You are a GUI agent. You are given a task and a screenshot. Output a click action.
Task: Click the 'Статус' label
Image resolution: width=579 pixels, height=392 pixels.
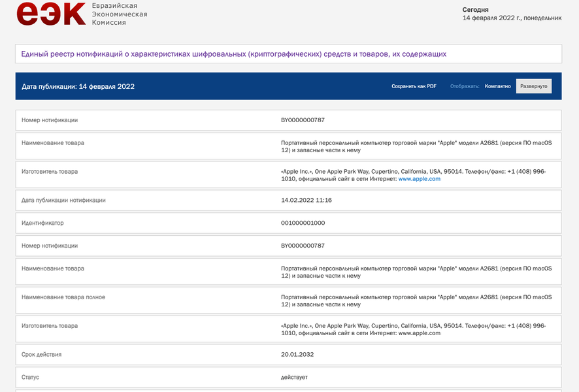point(30,377)
